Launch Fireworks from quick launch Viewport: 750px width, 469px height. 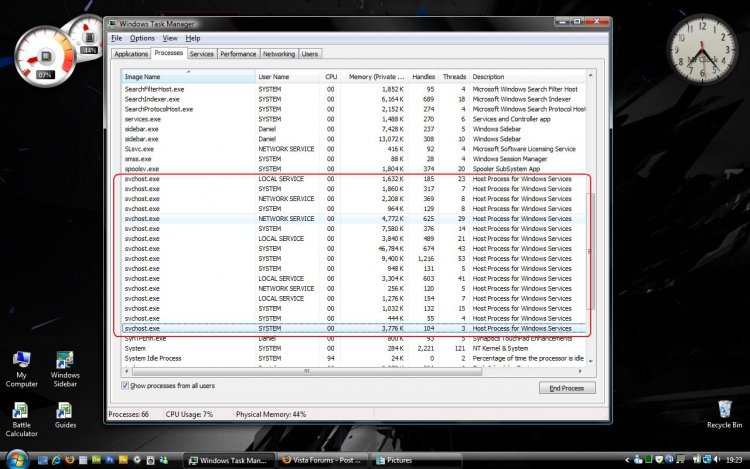(123, 459)
